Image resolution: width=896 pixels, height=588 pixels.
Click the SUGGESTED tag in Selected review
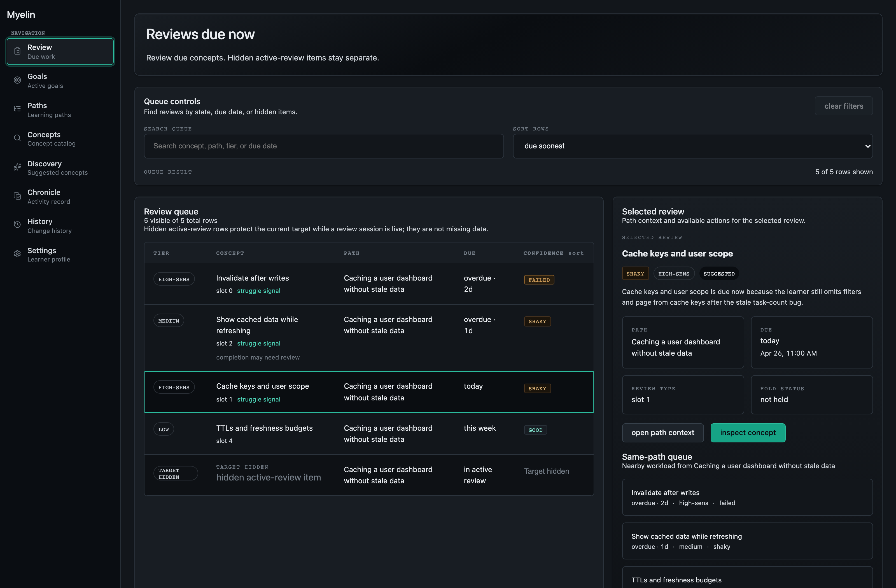point(719,274)
